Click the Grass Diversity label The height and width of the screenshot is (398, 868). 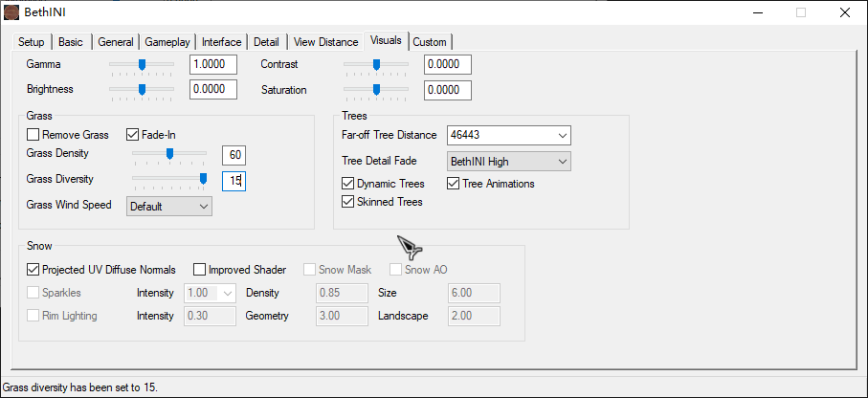(59, 179)
